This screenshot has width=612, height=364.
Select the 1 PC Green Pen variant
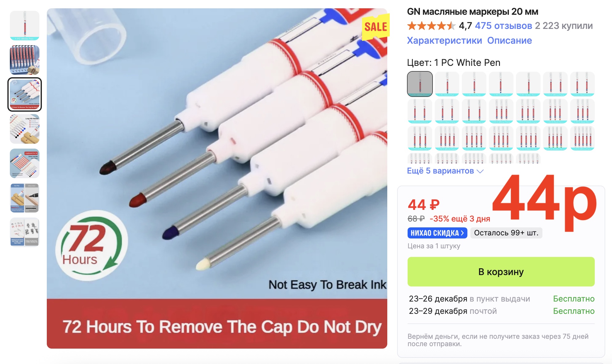(528, 84)
